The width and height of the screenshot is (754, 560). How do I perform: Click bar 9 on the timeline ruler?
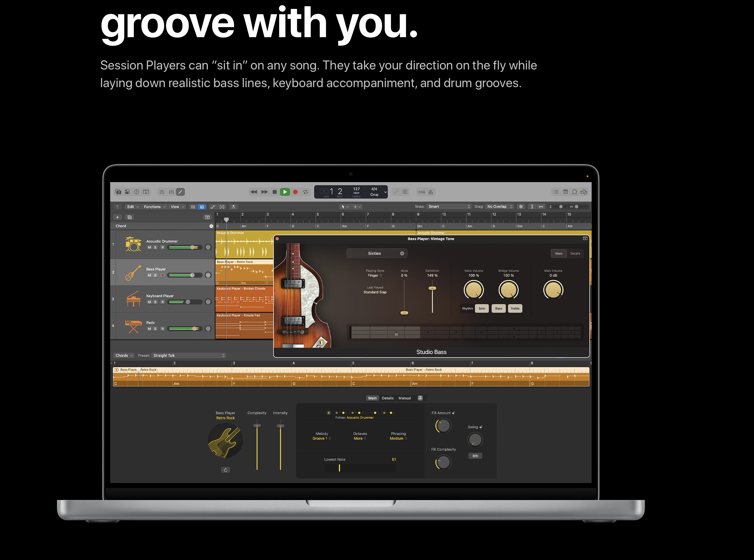(418, 214)
